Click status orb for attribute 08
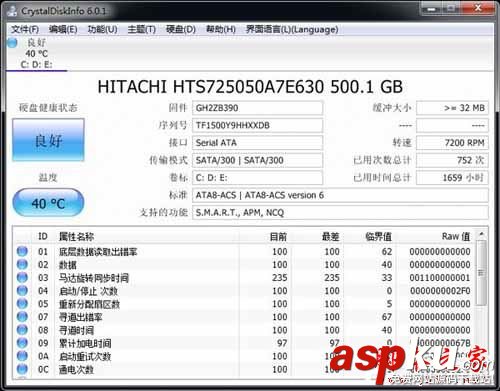This screenshot has width=500, height=391. (x=22, y=330)
